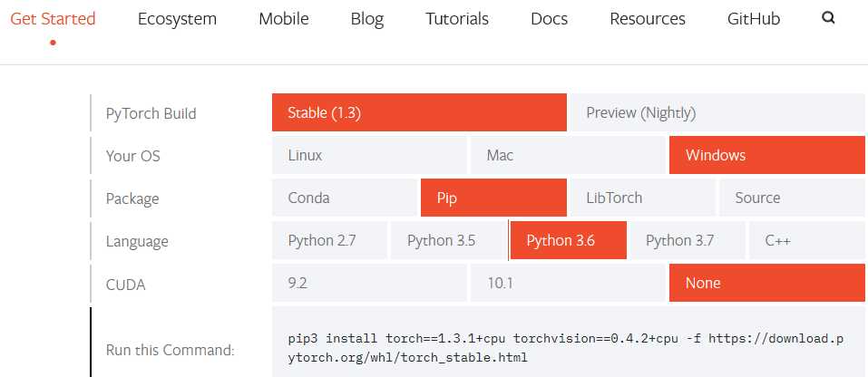This screenshot has width=868, height=377.
Task: Pick Python 3.6 language
Action: click(569, 240)
